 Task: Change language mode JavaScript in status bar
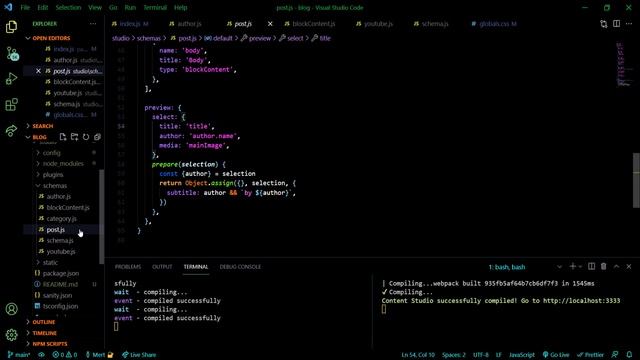pos(521,355)
